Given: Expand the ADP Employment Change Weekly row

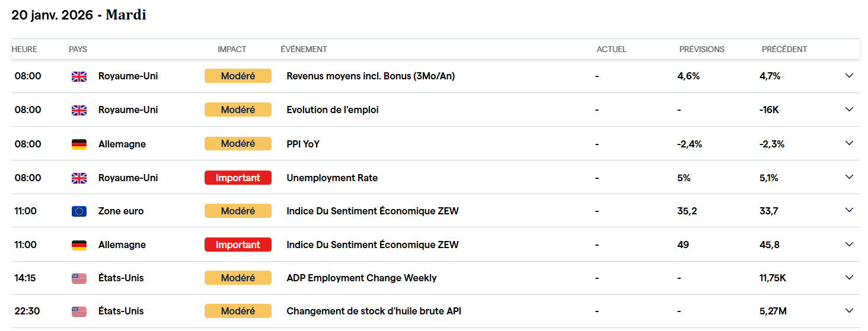Looking at the screenshot, I should point(849,278).
